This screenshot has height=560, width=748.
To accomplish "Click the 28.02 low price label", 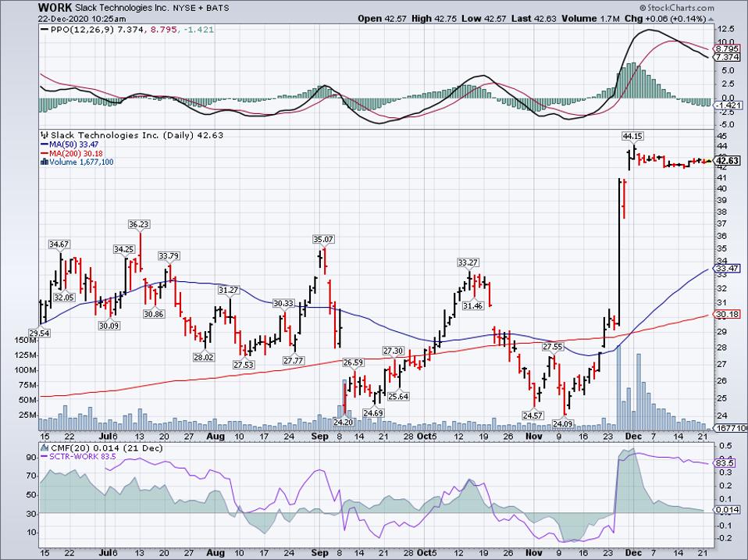I will [204, 357].
